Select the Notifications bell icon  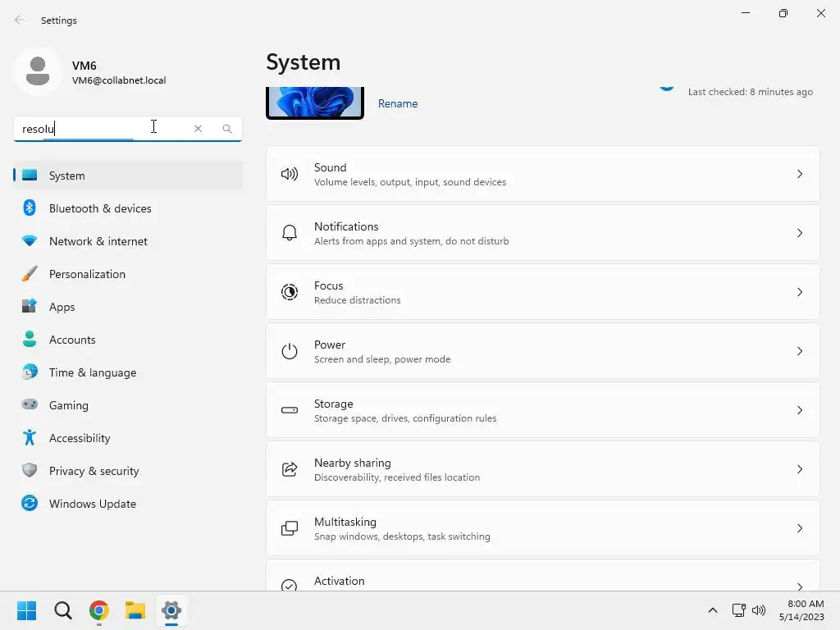290,233
